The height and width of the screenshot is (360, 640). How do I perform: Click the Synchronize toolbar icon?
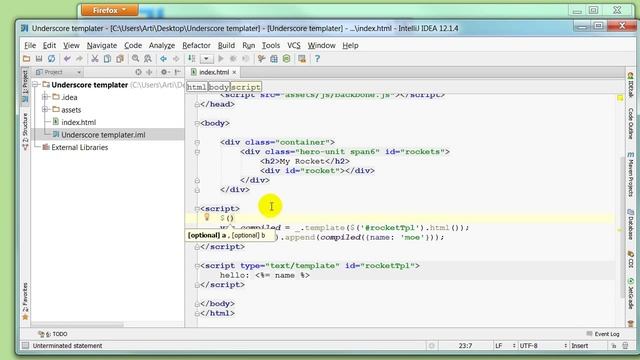pos(51,59)
